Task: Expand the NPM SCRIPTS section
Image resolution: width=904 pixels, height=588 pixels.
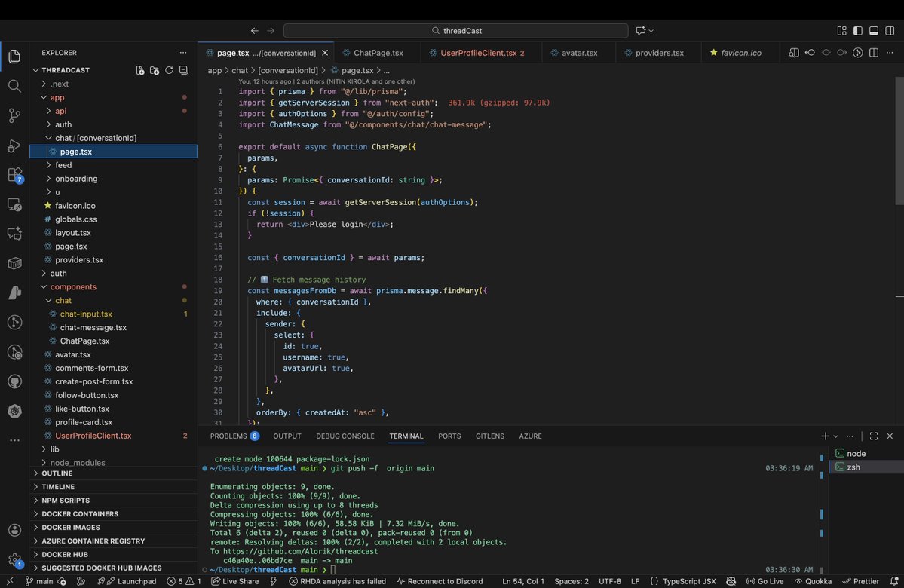Action: click(x=113, y=501)
